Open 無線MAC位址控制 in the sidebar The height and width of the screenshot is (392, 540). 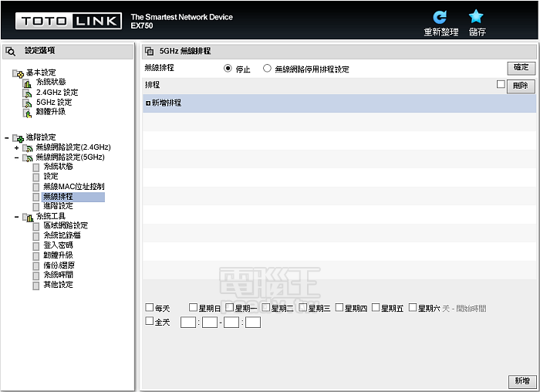coord(73,187)
